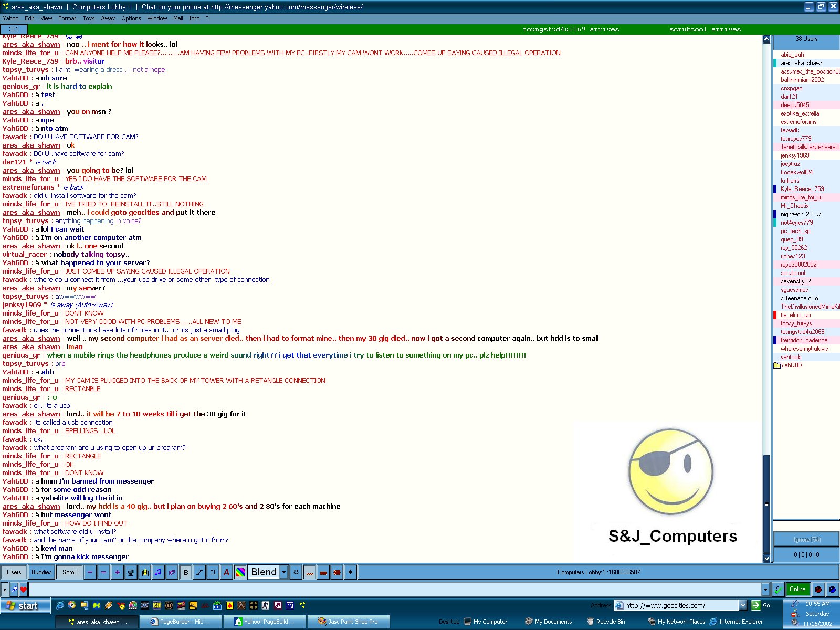Select the single red wavy line button
The image size is (840, 630).
pyautogui.click(x=310, y=572)
